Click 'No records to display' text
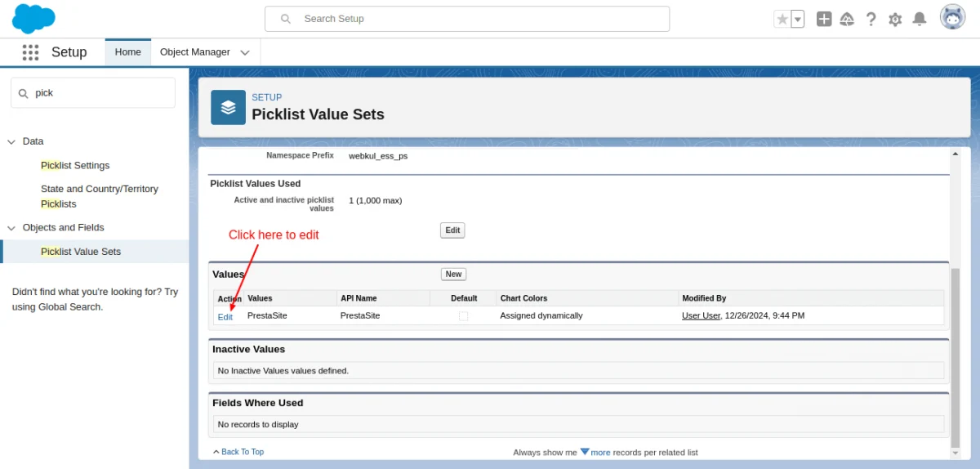 coord(258,424)
